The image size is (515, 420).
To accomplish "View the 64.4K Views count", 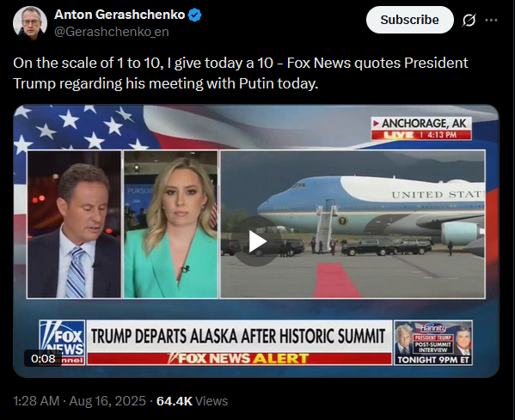I will pyautogui.click(x=192, y=401).
